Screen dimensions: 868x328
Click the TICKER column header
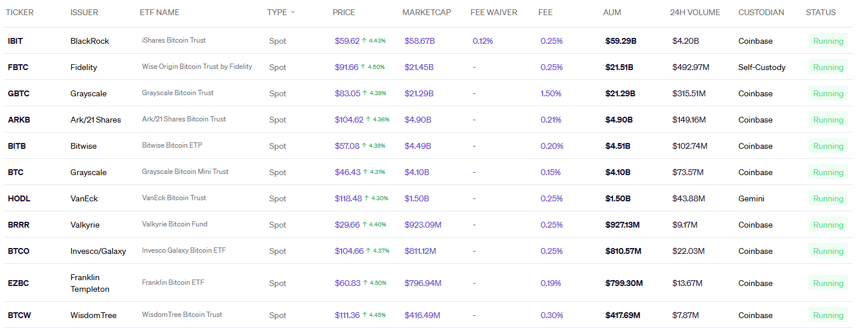pos(19,12)
